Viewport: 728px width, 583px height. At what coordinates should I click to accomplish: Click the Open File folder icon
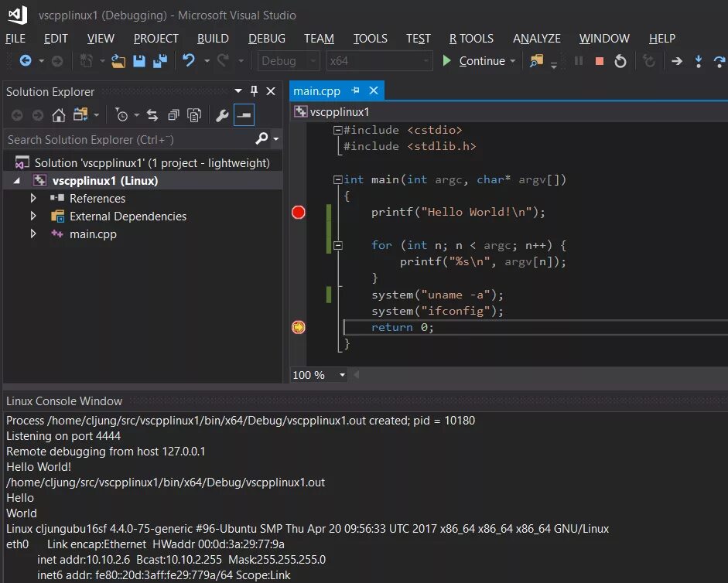118,61
